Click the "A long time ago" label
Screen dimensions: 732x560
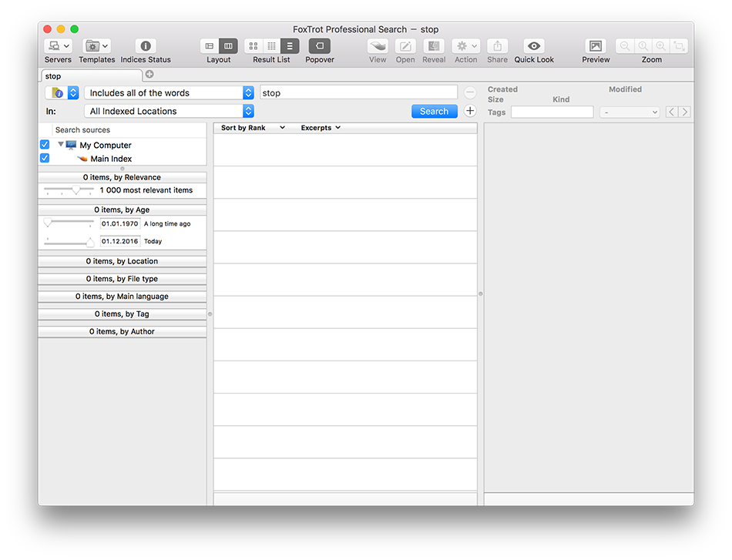167,224
